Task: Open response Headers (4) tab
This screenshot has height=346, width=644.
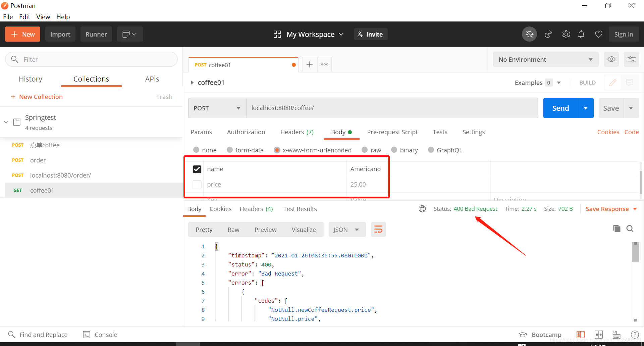Action: pos(256,209)
